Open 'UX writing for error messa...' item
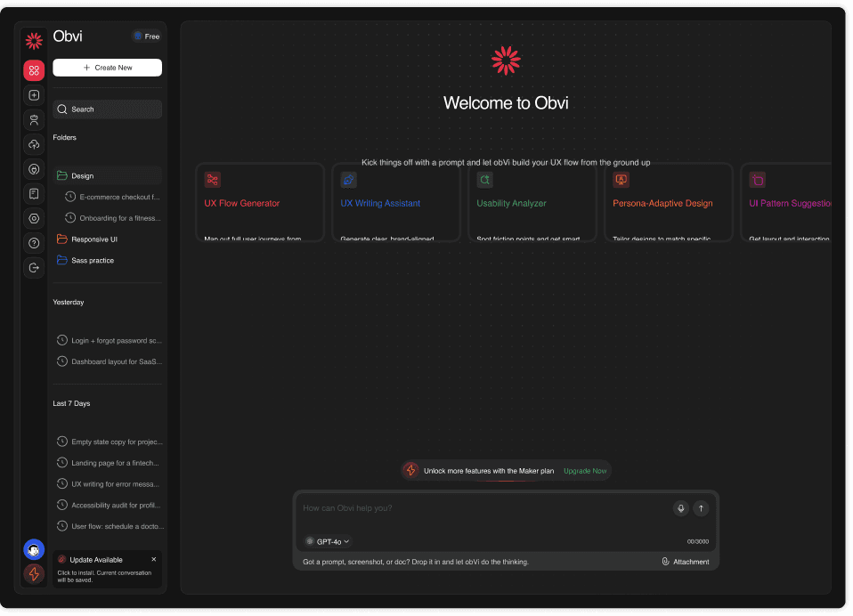853x616 pixels. click(x=109, y=484)
